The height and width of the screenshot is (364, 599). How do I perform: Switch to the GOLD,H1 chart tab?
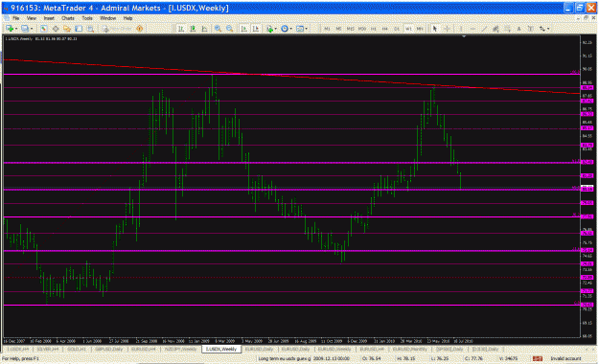(x=77, y=349)
